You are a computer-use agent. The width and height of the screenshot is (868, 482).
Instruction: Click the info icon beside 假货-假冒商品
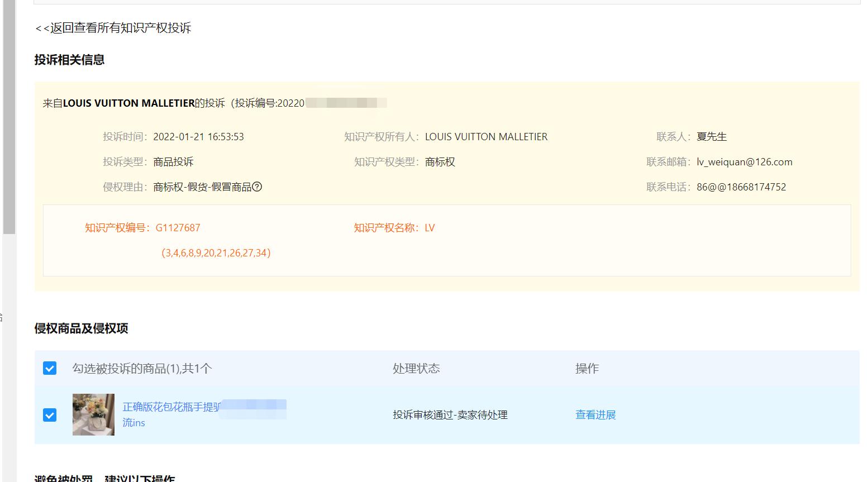click(x=257, y=187)
